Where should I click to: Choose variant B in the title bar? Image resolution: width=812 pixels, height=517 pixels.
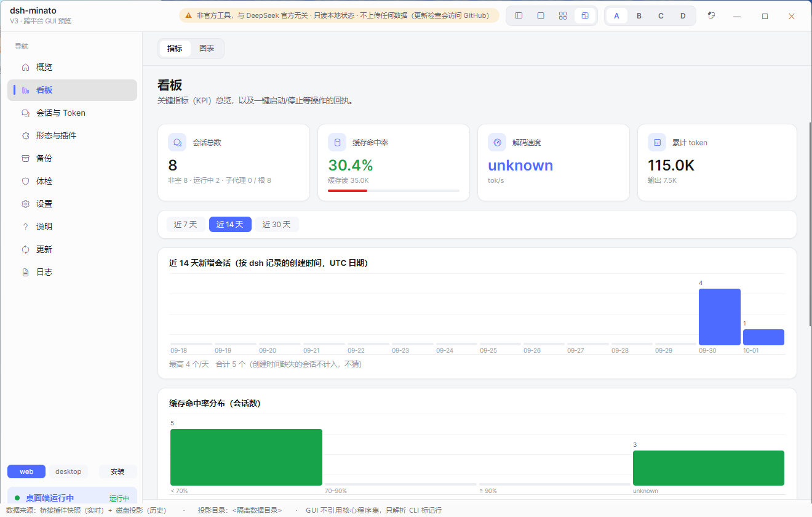639,16
